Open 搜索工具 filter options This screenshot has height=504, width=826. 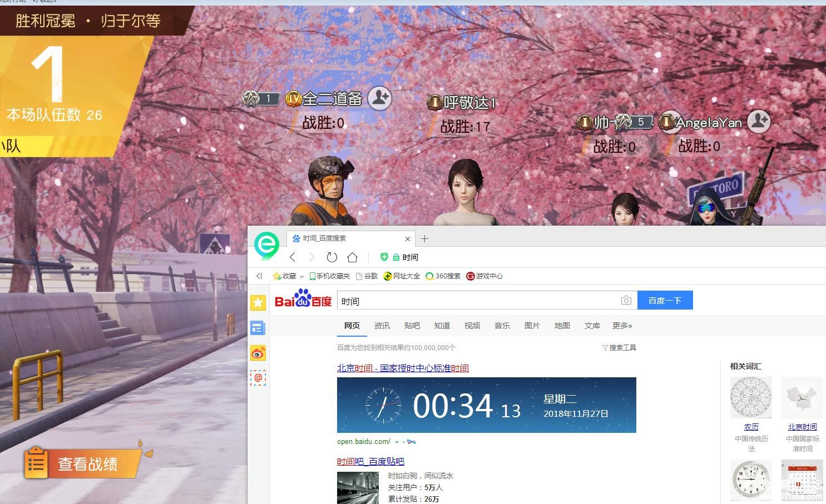point(619,347)
